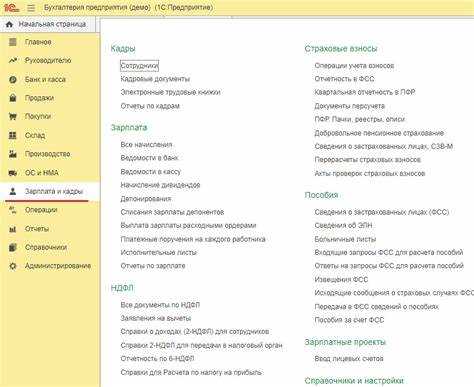Open the Покупки section
This screenshot has height=387, width=474.
[x=38, y=116]
